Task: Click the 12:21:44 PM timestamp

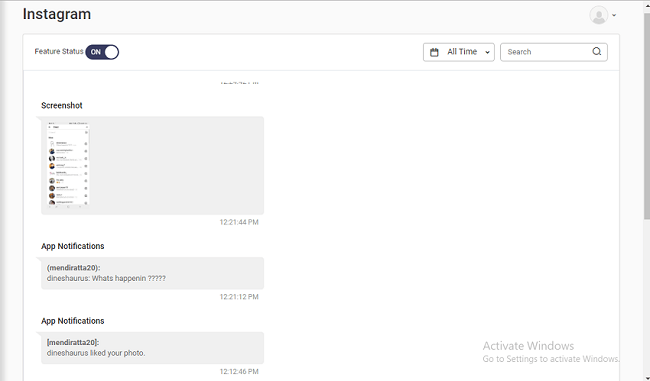Action: (x=239, y=222)
